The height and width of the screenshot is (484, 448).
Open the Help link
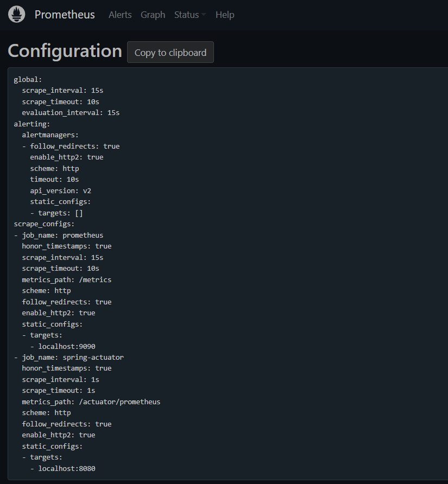point(225,15)
